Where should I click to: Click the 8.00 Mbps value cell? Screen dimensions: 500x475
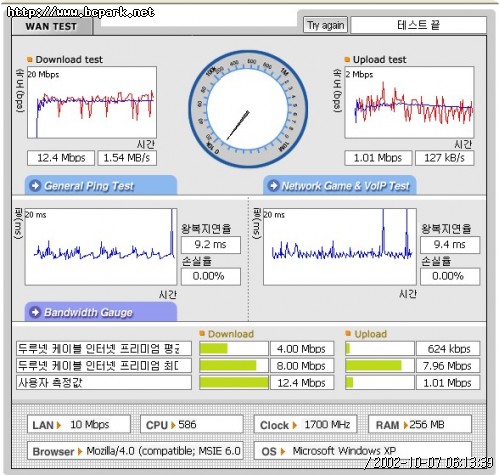click(302, 366)
